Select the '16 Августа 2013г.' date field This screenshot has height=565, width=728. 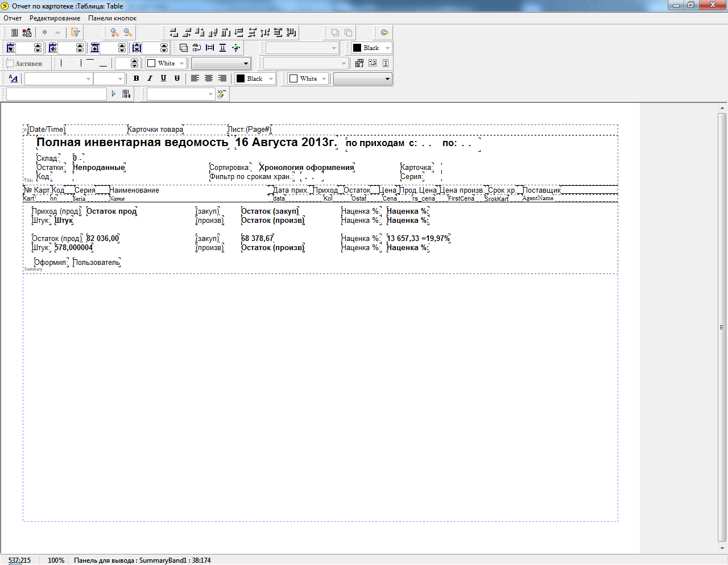point(286,142)
